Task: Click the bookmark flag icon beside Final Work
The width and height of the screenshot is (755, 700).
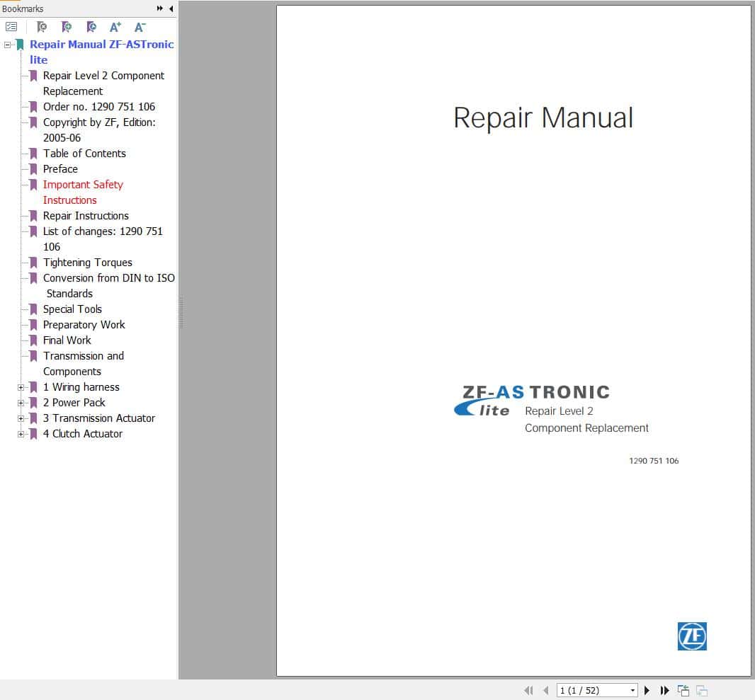Action: (x=33, y=340)
